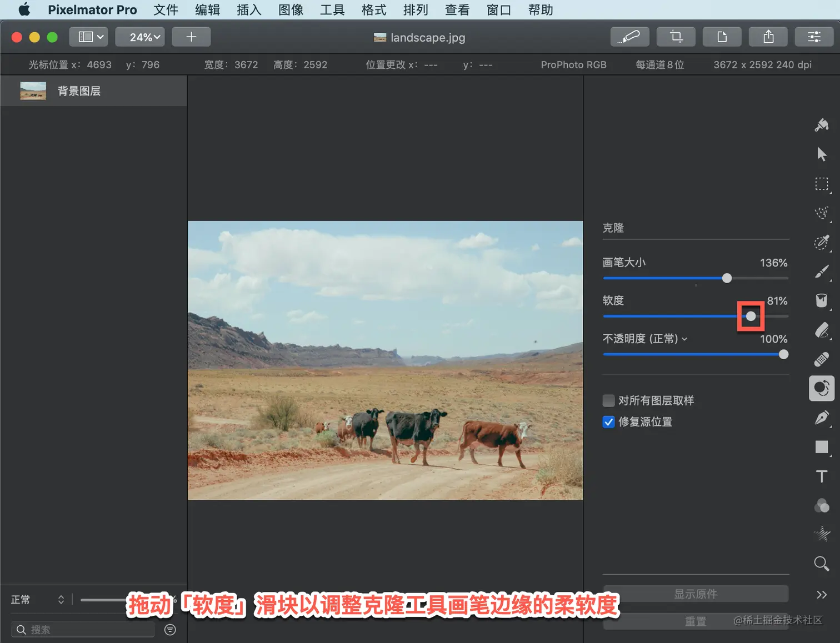Viewport: 840px width, 643px height.
Task: Click the ProPhoto RGB color profile text
Action: (x=573, y=65)
